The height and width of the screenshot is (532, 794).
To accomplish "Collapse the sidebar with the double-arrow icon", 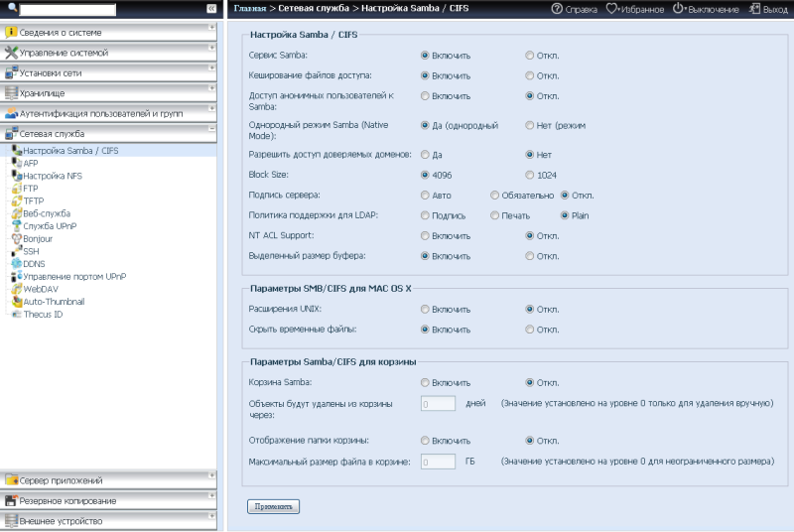I will point(211,9).
